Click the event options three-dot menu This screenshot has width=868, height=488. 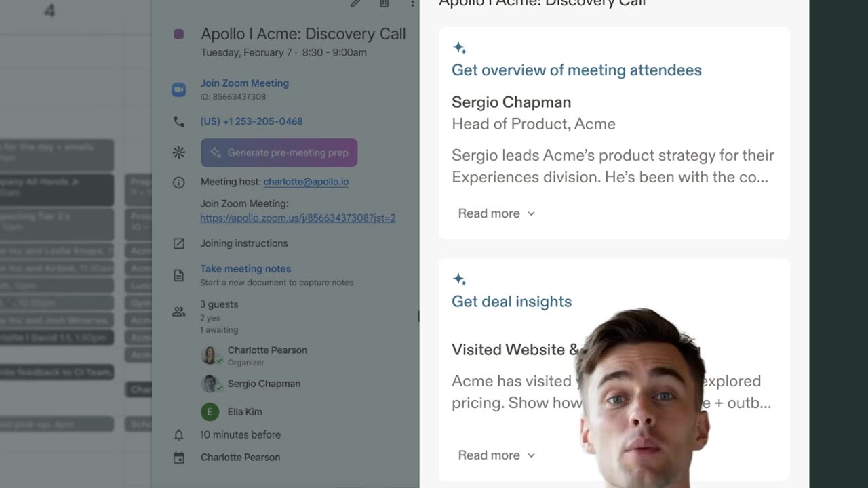click(x=412, y=3)
